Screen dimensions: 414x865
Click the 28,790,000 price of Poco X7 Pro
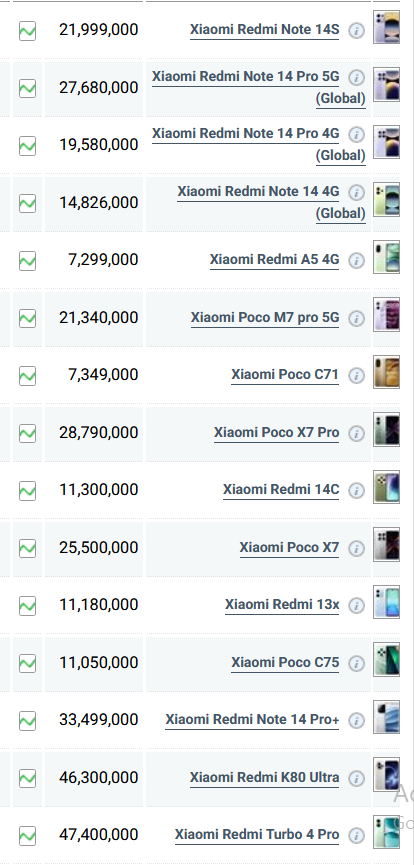pyautogui.click(x=99, y=432)
